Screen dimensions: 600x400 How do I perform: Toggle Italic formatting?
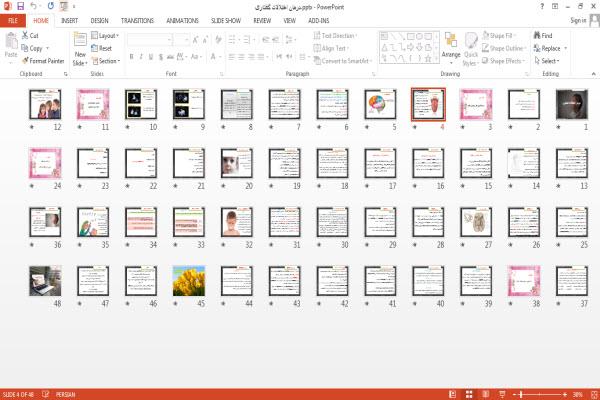coord(141,57)
